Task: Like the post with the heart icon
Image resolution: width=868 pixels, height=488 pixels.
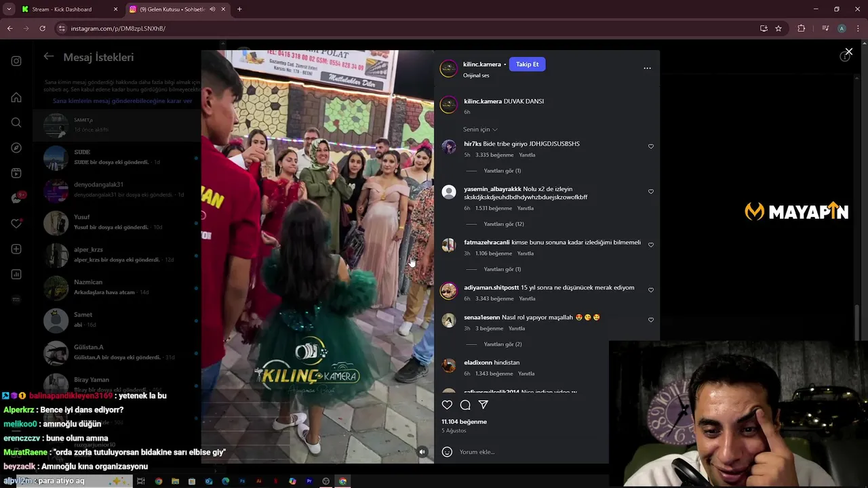Action: 447,405
